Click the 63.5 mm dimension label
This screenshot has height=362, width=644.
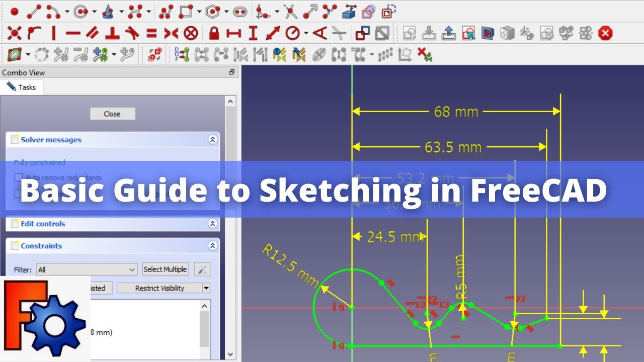click(x=453, y=147)
